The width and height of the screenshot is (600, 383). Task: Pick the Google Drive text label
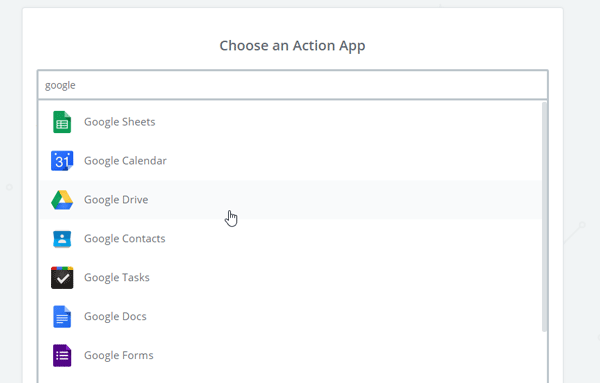tap(116, 200)
